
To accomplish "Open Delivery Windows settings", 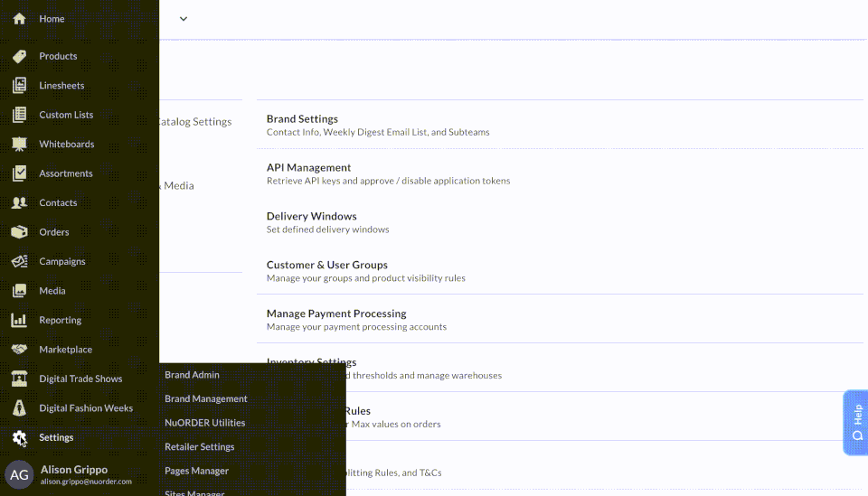I will click(x=312, y=216).
